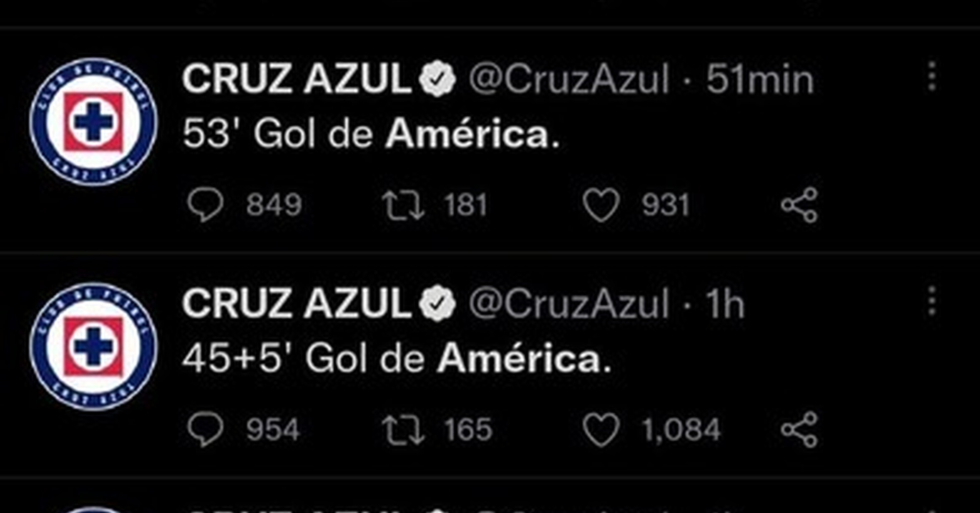The height and width of the screenshot is (513, 980).
Task: Open Cruz Azul avatar on the 1h tweet
Action: pyautogui.click(x=93, y=347)
